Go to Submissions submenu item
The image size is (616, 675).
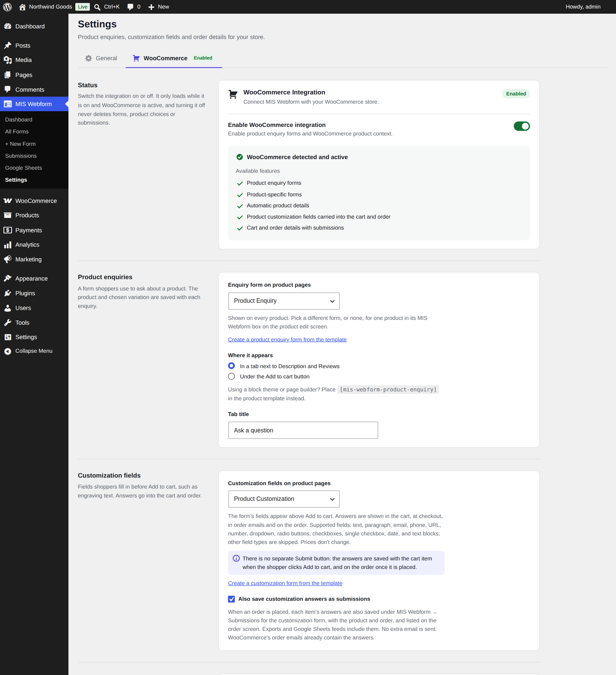21,156
